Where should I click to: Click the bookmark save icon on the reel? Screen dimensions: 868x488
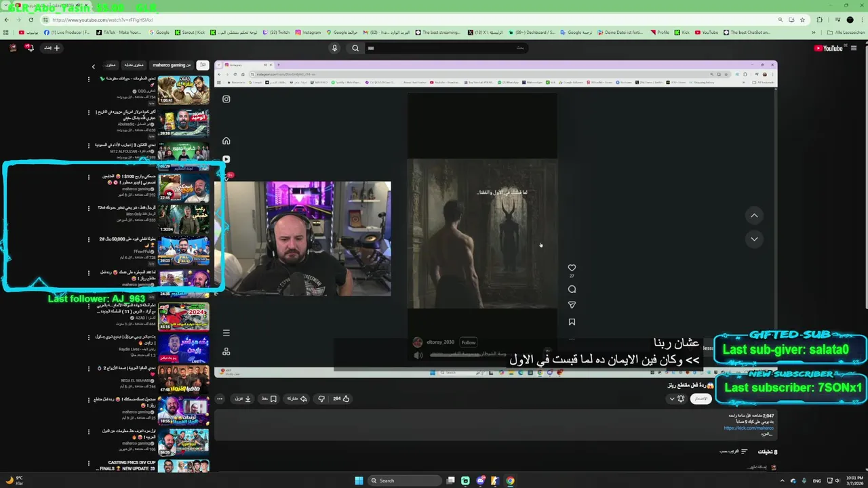pos(572,322)
